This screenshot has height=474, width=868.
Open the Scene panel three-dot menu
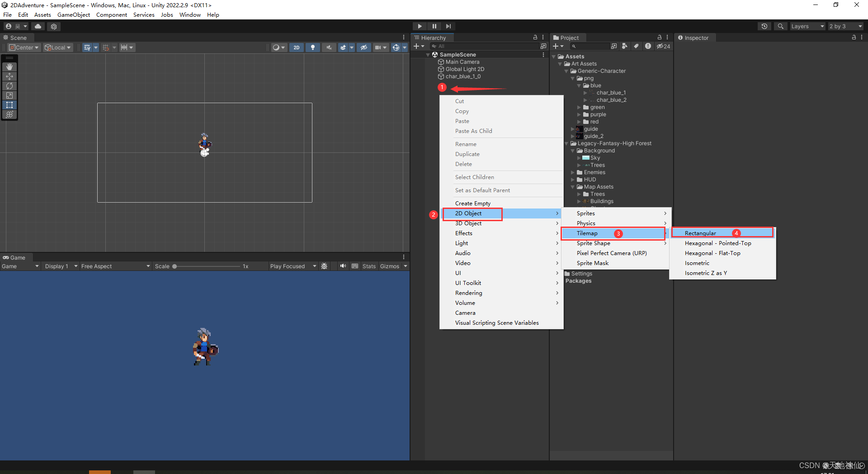click(x=404, y=38)
